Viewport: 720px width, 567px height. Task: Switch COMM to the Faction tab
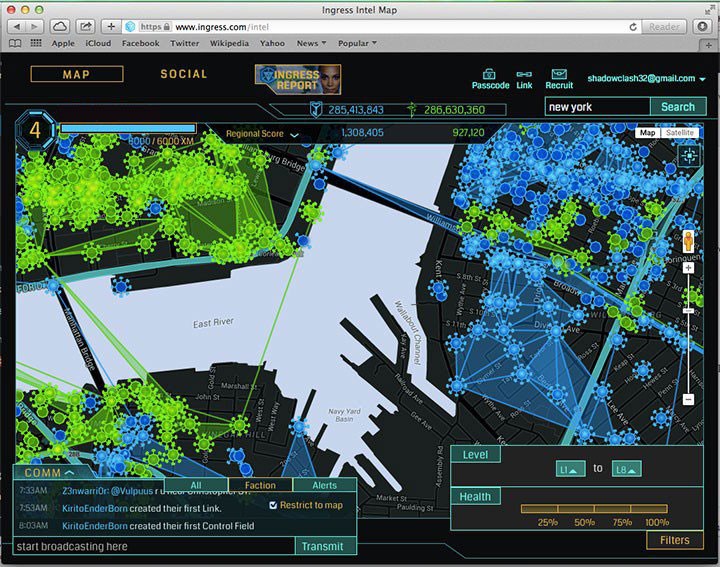pyautogui.click(x=260, y=485)
